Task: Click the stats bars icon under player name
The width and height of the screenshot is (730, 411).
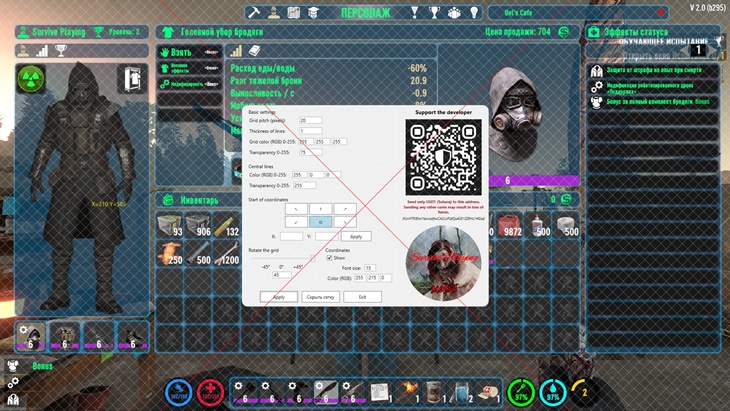Action: click(42, 51)
